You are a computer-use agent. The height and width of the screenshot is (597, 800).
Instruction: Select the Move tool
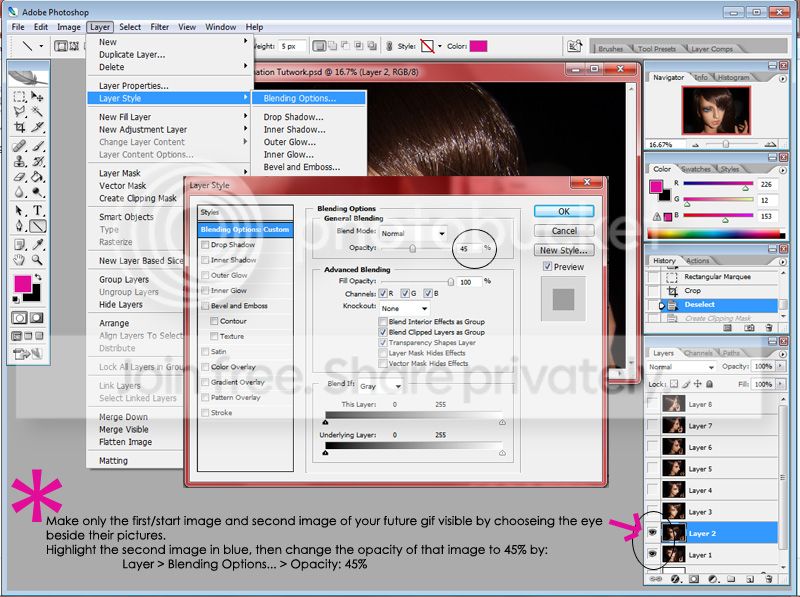click(37, 97)
